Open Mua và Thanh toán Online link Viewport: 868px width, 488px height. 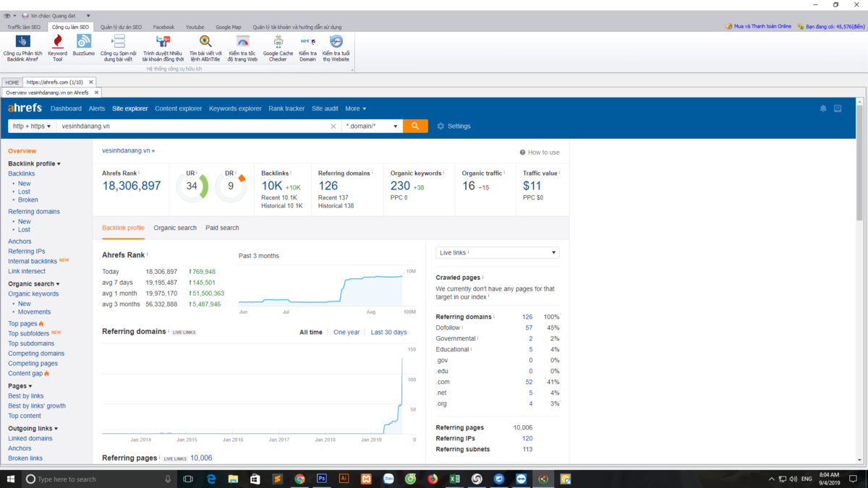point(759,26)
